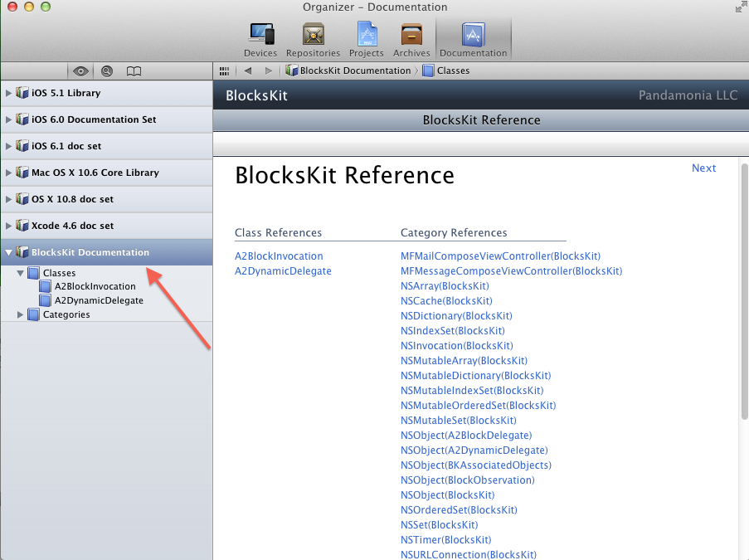Open NSObject(BKAssociatedObjects) link

pyautogui.click(x=476, y=465)
